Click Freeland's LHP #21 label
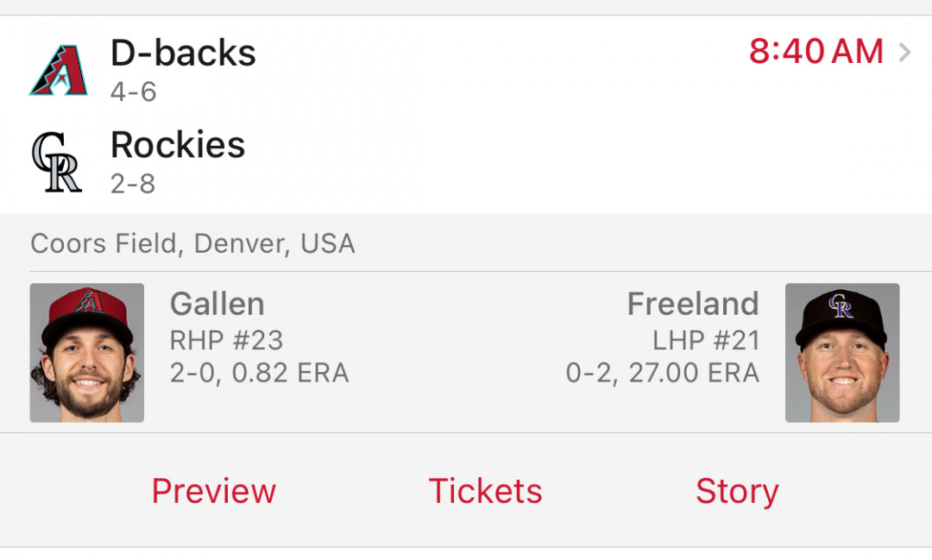Viewport: 932px width, 560px height. coord(706,341)
